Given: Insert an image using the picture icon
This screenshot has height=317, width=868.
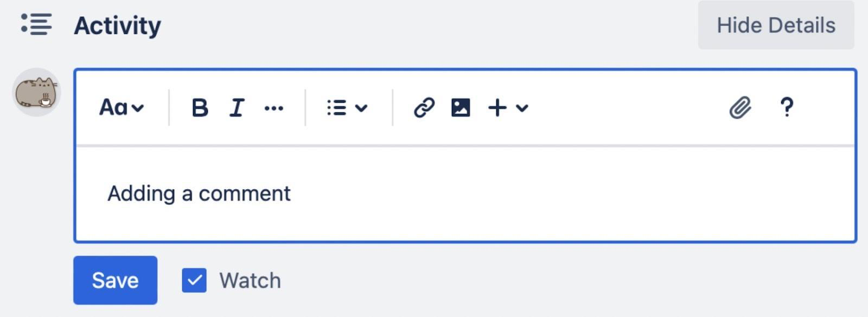Looking at the screenshot, I should 461,108.
